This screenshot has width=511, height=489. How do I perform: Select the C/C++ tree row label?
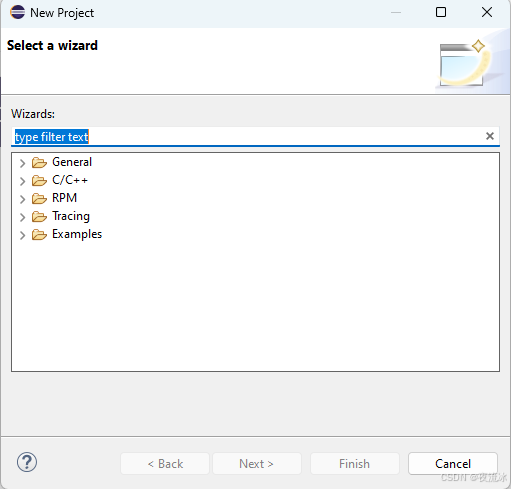(70, 180)
